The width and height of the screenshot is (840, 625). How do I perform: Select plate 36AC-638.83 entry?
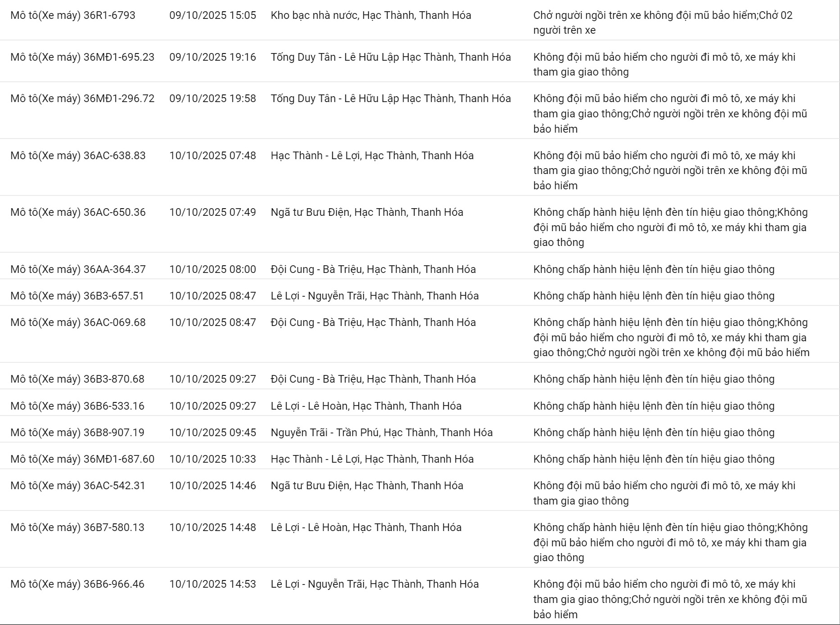(78, 156)
